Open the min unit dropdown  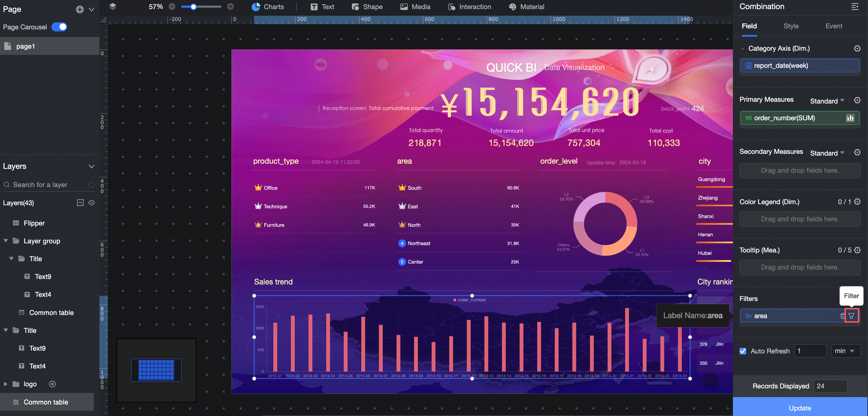point(845,351)
